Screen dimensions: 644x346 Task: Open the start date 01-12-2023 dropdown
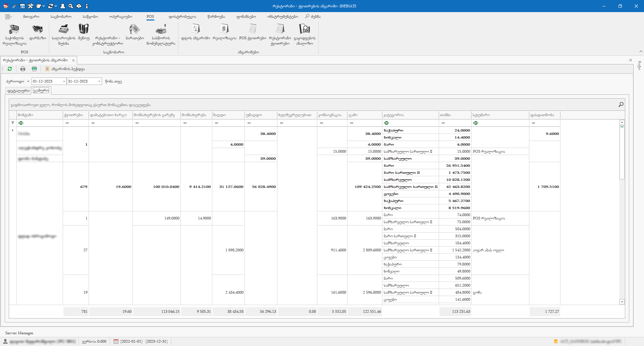pyautogui.click(x=64, y=81)
